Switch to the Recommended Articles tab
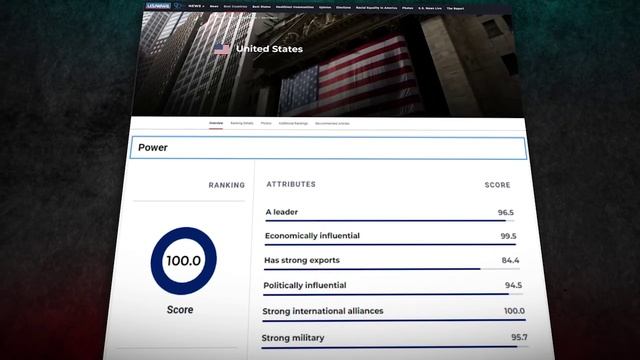The width and height of the screenshot is (640, 360). tap(332, 123)
